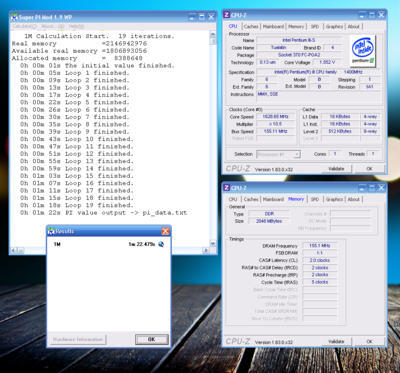The height and width of the screenshot is (373, 400).
Task: Select the About tab in upper CPU-Z window
Action: (354, 27)
